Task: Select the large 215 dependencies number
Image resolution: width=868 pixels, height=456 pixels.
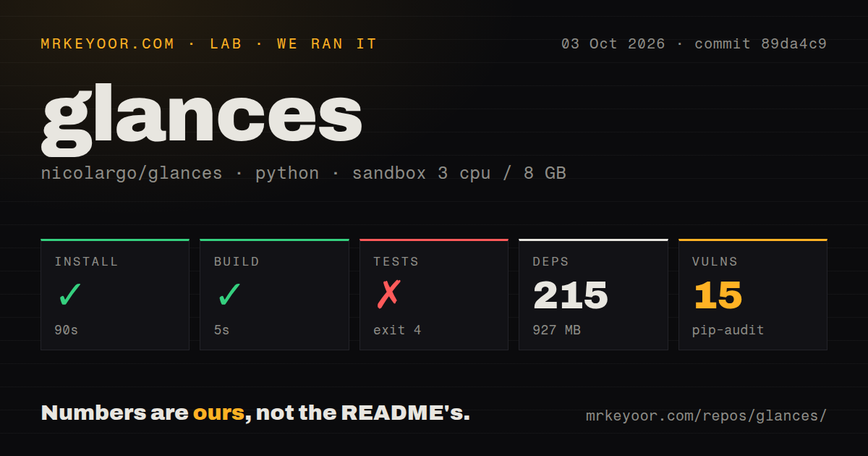Action: click(571, 295)
